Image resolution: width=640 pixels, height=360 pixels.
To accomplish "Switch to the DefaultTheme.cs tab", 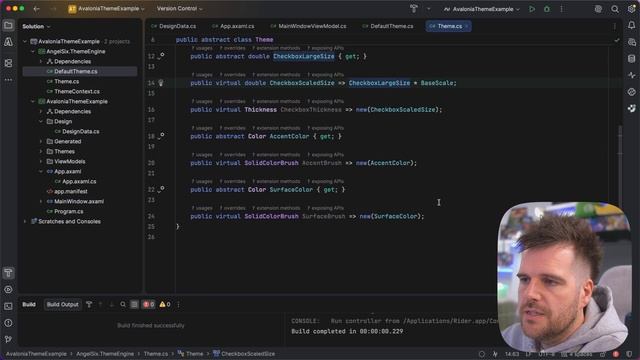I will (388, 26).
